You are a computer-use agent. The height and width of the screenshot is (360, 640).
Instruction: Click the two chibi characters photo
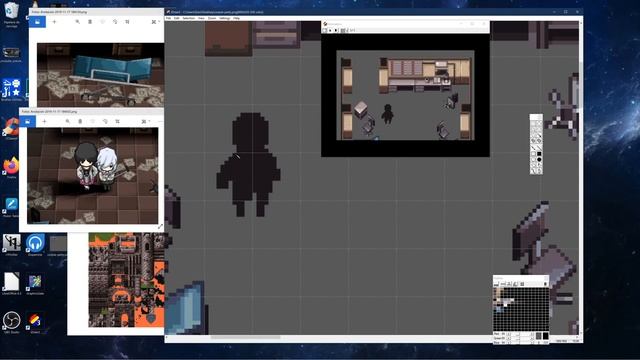(x=93, y=176)
